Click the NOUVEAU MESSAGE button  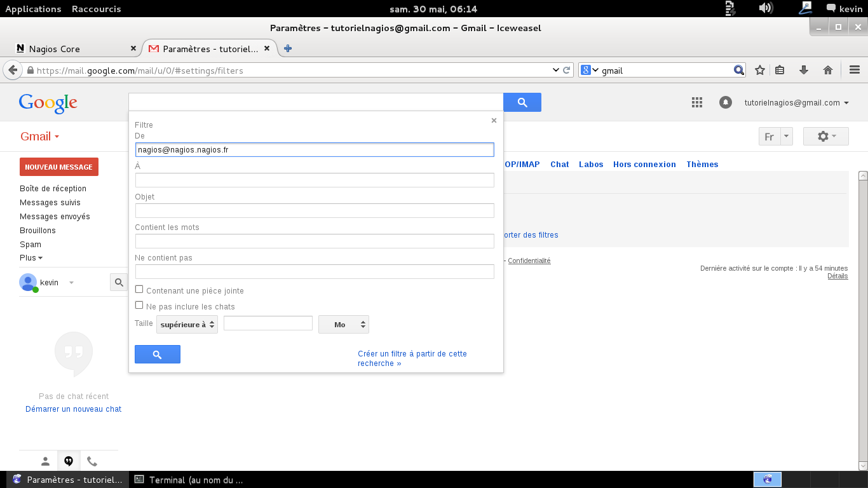pos(59,166)
